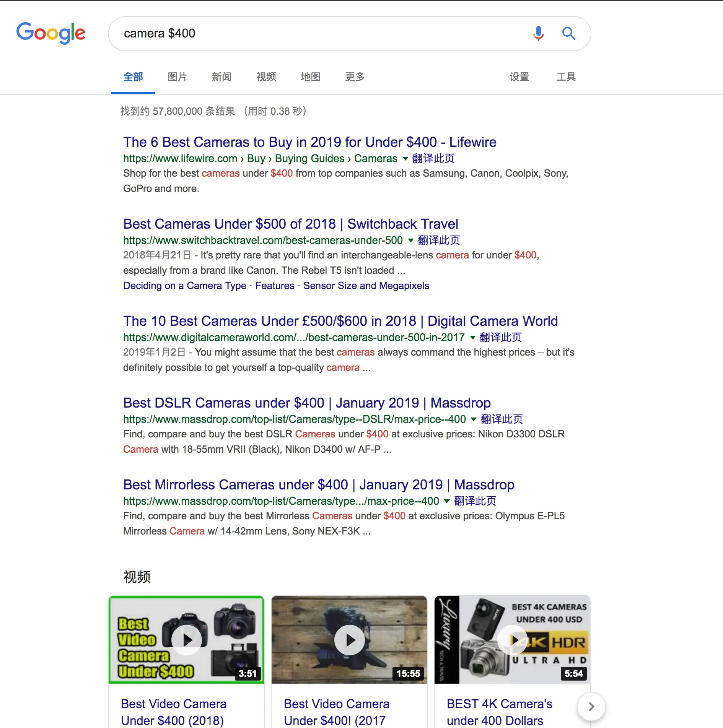
Task: Open 'Best Cameras Under $500 of 2018' result
Action: (291, 224)
